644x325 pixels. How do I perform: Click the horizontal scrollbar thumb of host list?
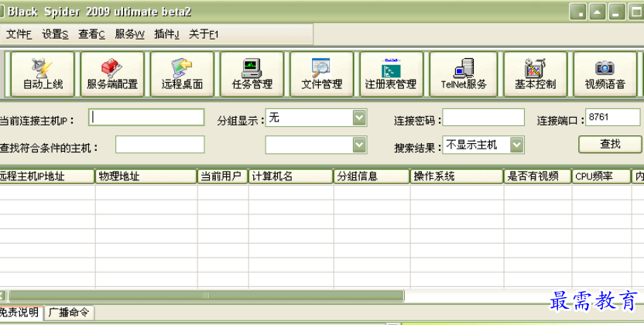[x=206, y=296]
